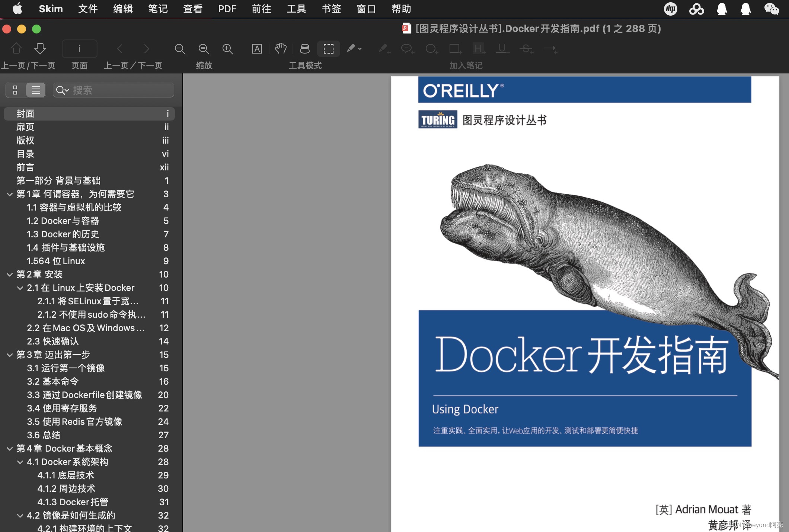Image resolution: width=789 pixels, height=532 pixels.
Task: Open the 文件 menu
Action: [x=88, y=9]
